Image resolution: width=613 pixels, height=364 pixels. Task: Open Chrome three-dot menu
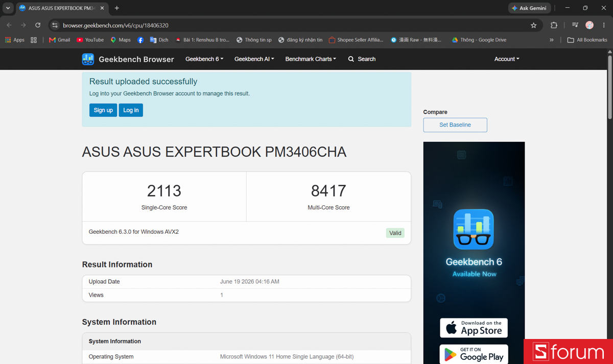604,25
